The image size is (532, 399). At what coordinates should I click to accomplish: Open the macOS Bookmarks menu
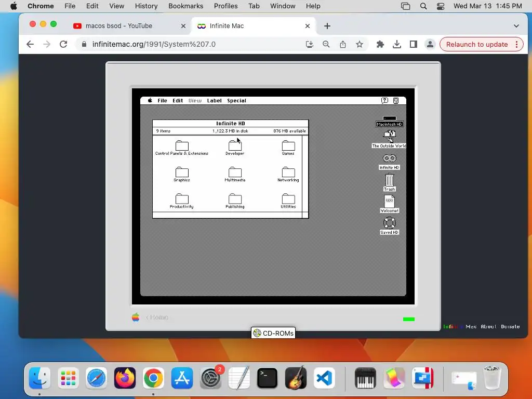coord(185,6)
